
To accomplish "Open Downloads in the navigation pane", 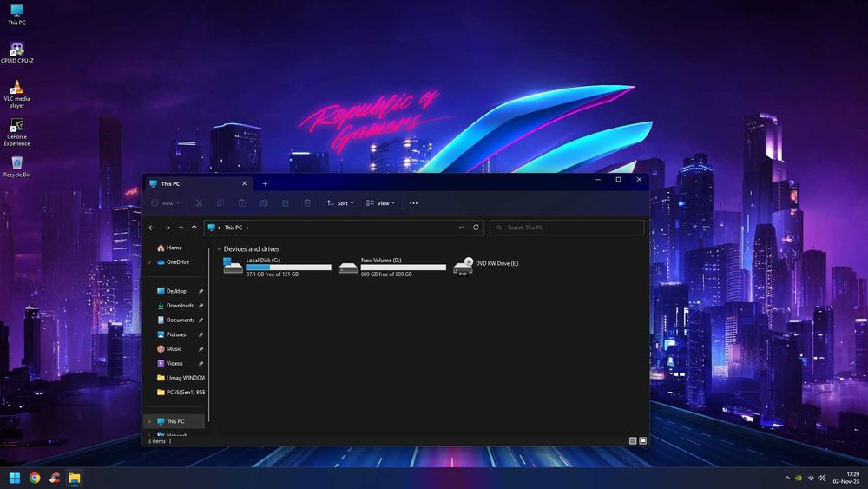I will tap(175, 306).
